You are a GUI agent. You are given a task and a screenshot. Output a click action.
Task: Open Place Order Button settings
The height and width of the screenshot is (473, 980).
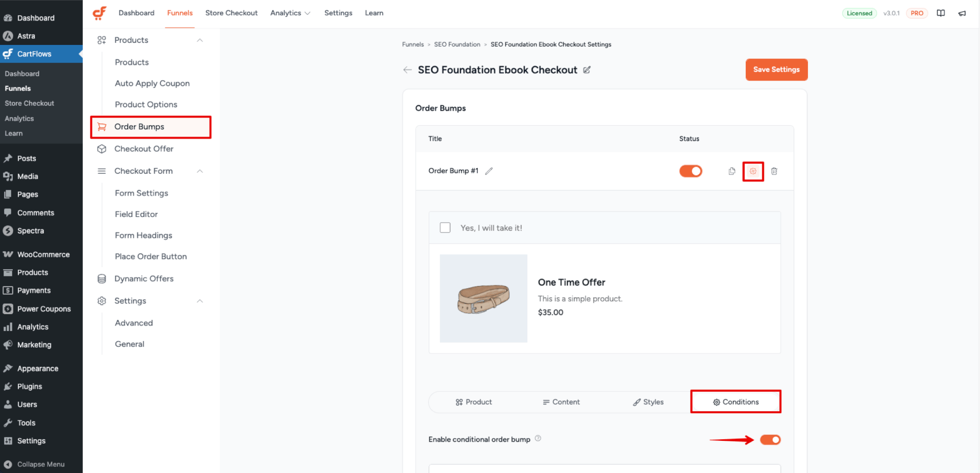151,256
